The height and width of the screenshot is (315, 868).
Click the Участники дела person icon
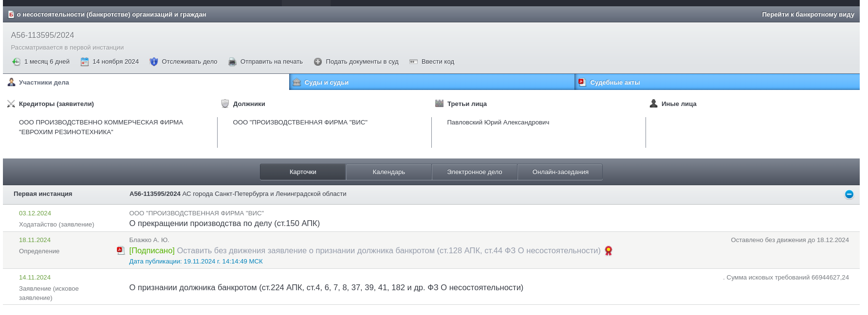coord(11,82)
